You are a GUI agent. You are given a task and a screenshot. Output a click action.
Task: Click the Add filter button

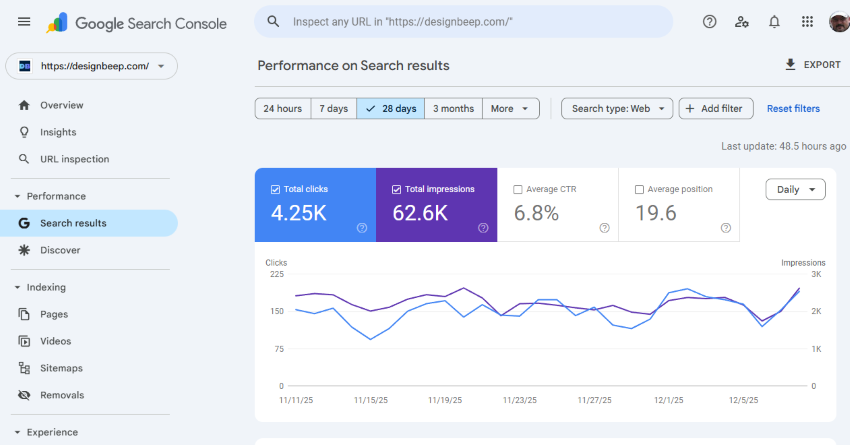716,109
